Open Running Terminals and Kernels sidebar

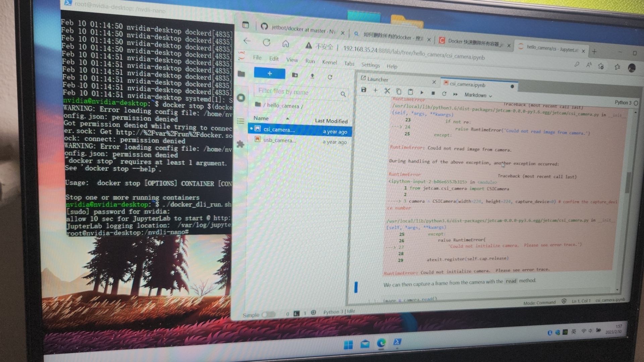(241, 98)
